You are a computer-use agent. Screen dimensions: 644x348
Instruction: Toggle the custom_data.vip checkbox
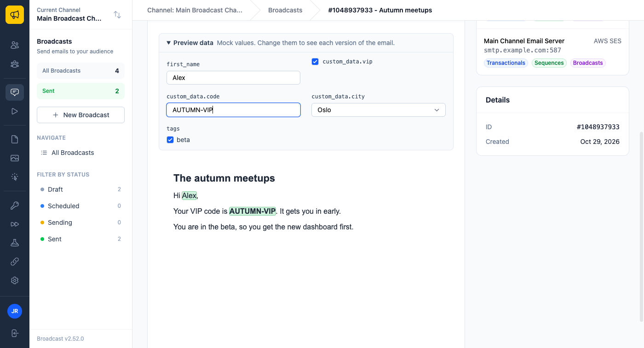pos(315,62)
